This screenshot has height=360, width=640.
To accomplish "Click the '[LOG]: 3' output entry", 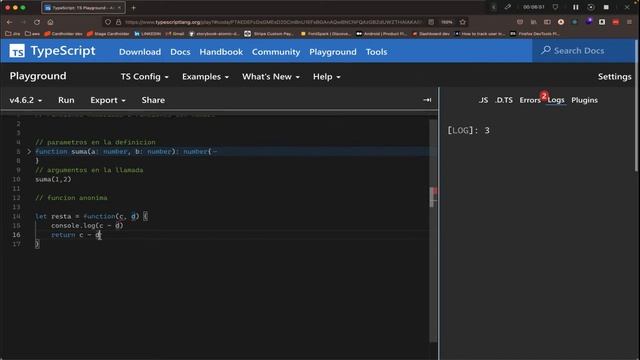I will click(468, 131).
